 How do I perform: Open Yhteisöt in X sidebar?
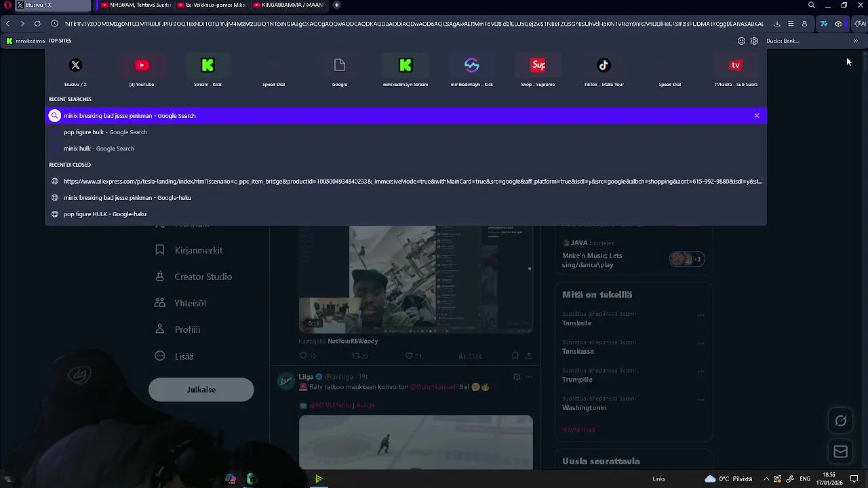pyautogui.click(x=181, y=303)
